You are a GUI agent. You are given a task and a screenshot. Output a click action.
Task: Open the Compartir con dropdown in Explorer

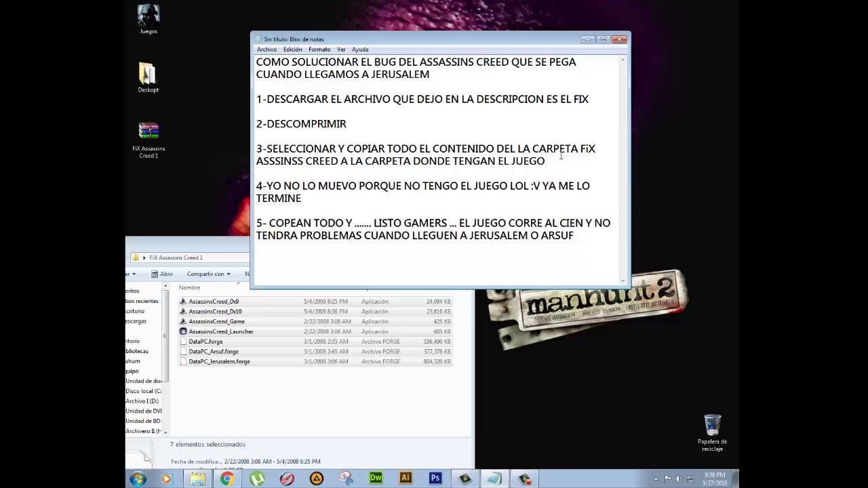[x=208, y=274]
